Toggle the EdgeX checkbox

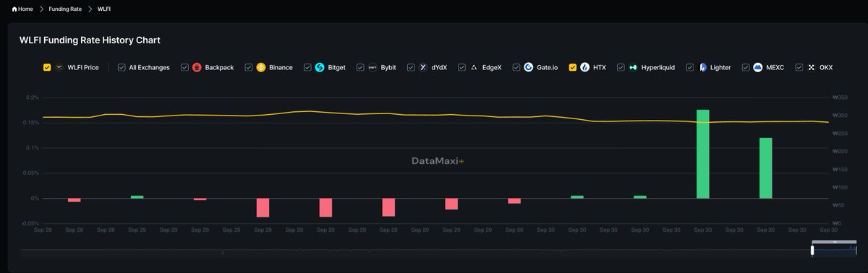tap(461, 67)
